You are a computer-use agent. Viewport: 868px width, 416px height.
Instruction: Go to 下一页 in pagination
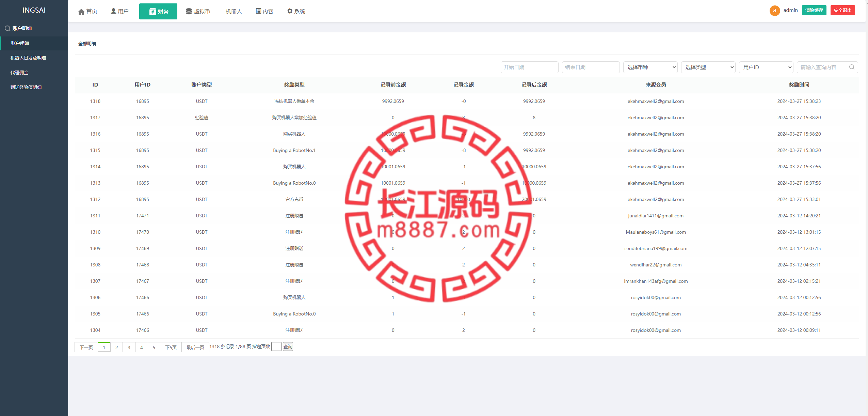86,347
